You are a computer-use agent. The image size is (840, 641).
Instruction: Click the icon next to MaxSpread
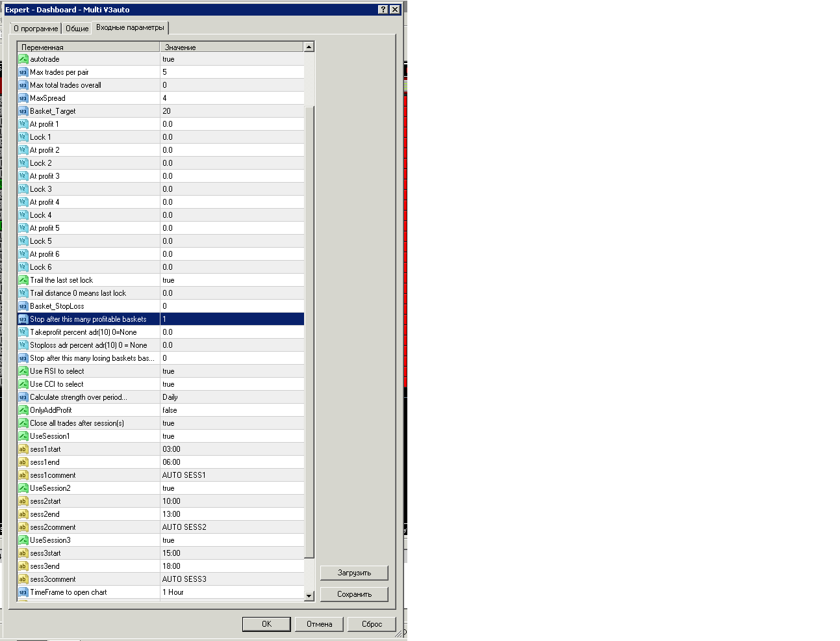tap(23, 98)
